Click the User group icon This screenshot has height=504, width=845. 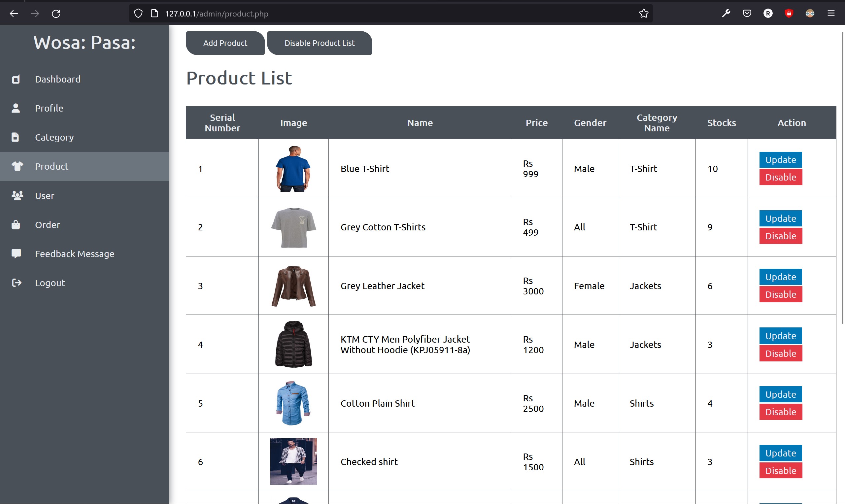pyautogui.click(x=17, y=196)
